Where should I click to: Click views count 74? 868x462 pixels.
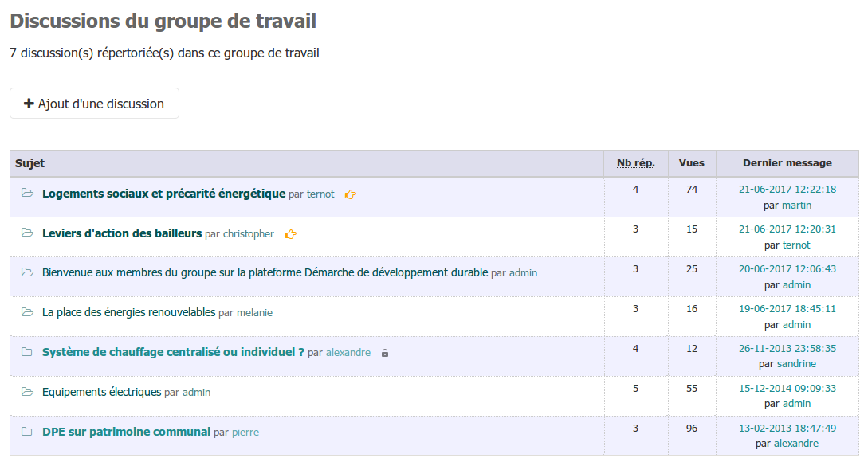(692, 190)
